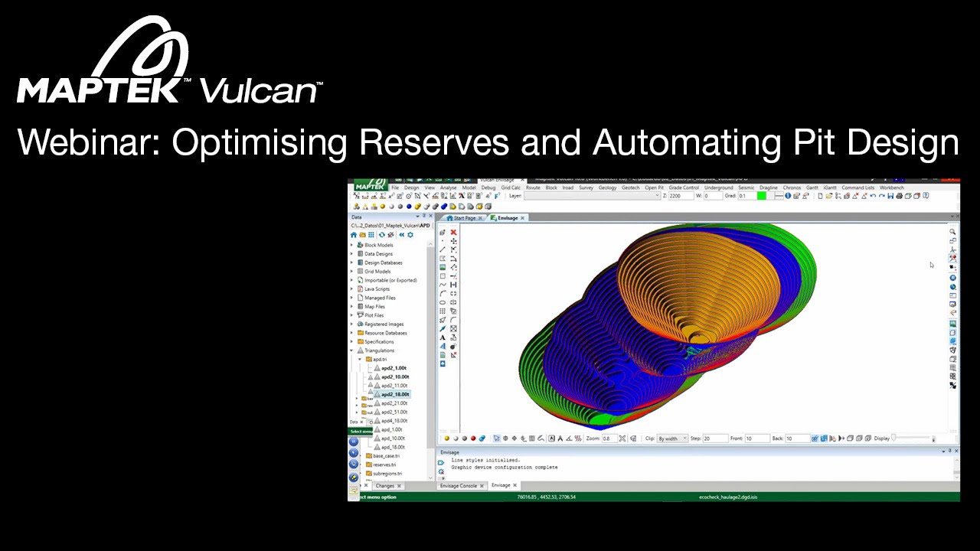Click the refresh icon in Data panel toolbar
Viewport: 980px width, 551px height.
[382, 235]
